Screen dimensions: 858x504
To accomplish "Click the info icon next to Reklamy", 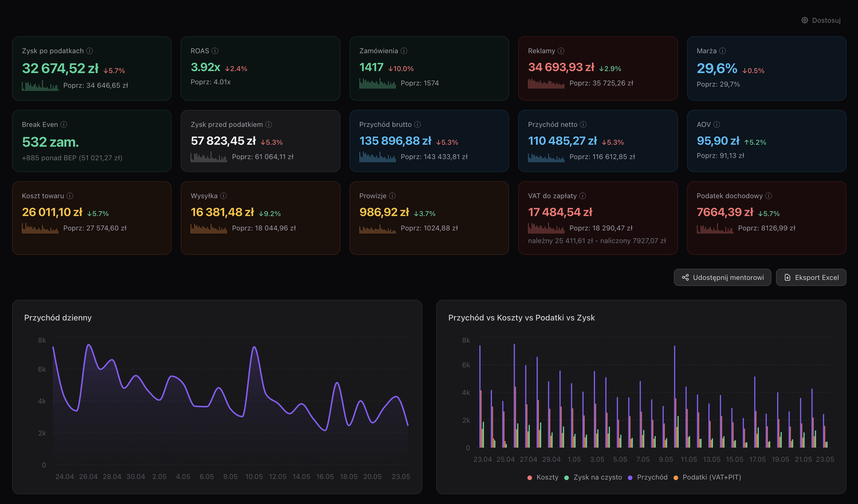I will [x=561, y=51].
